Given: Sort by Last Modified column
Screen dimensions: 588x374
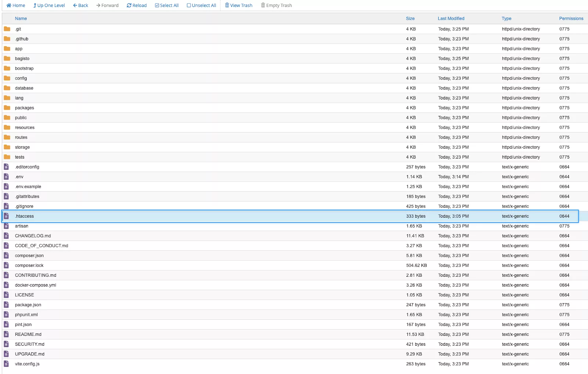Looking at the screenshot, I should point(451,18).
